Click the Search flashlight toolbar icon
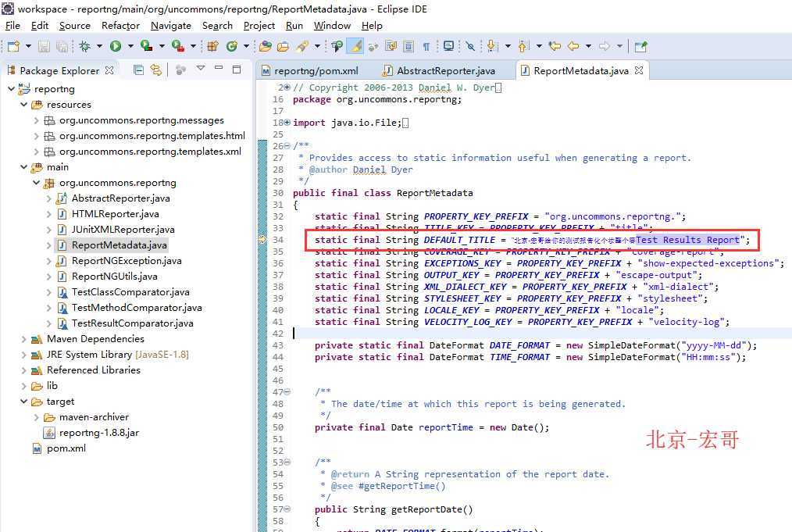This screenshot has width=792, height=532. pyautogui.click(x=302, y=46)
